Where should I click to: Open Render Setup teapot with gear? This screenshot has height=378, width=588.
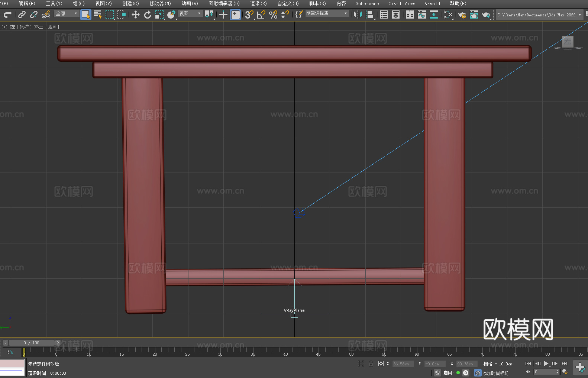click(x=462, y=14)
